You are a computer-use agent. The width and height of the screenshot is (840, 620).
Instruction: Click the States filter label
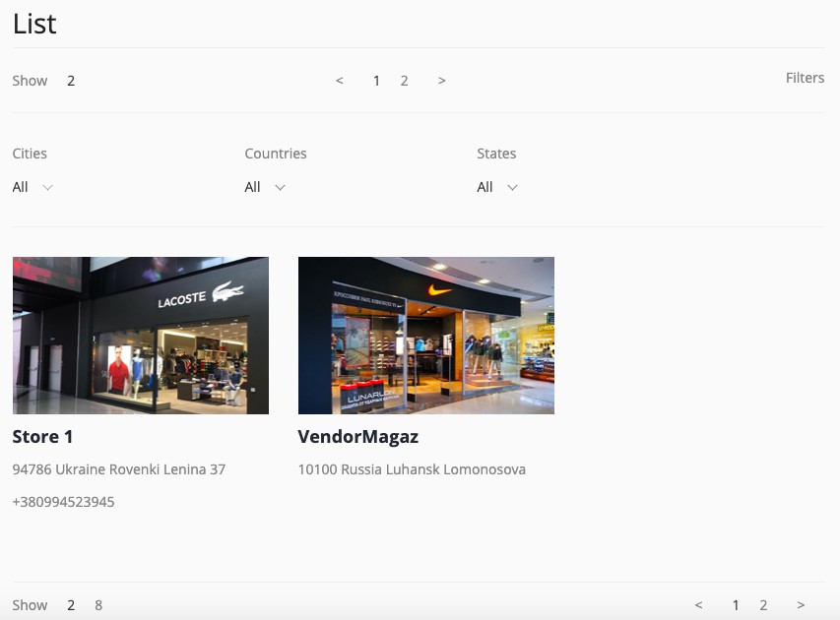496,154
